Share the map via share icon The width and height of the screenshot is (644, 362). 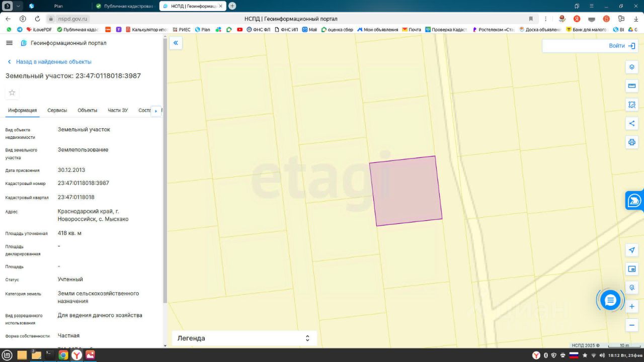coord(632,123)
